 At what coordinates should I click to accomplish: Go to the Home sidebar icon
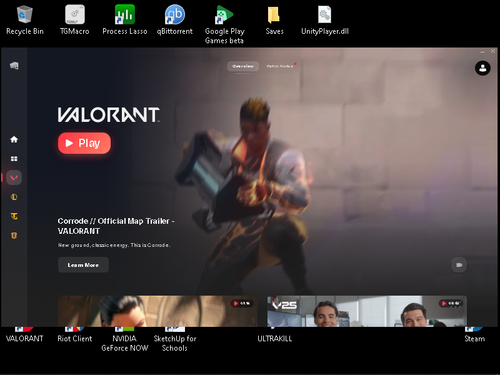(14, 139)
